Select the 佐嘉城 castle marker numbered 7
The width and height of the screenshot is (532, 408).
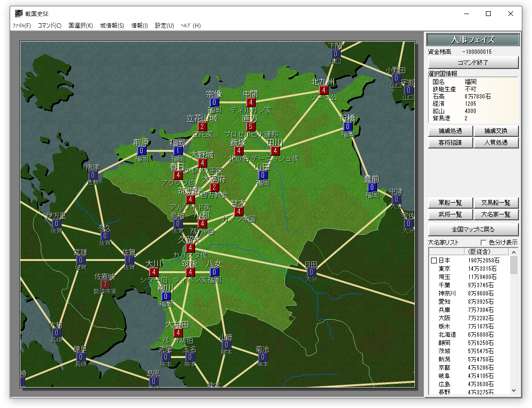tap(105, 284)
